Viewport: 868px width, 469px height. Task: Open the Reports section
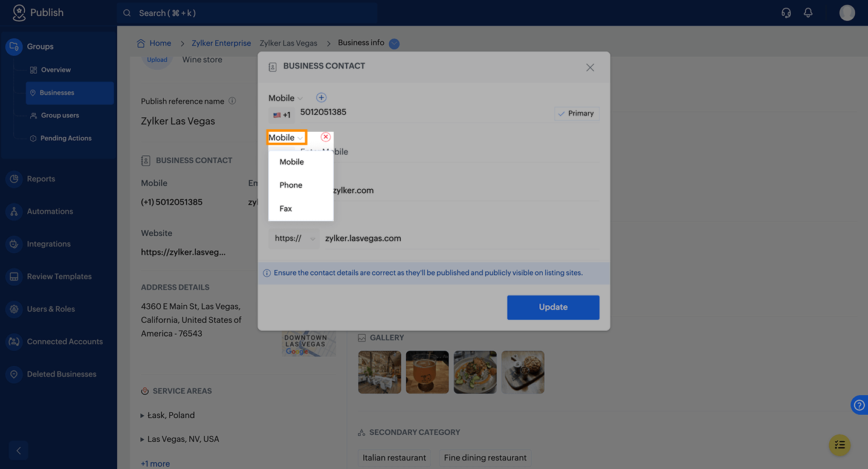(41, 179)
